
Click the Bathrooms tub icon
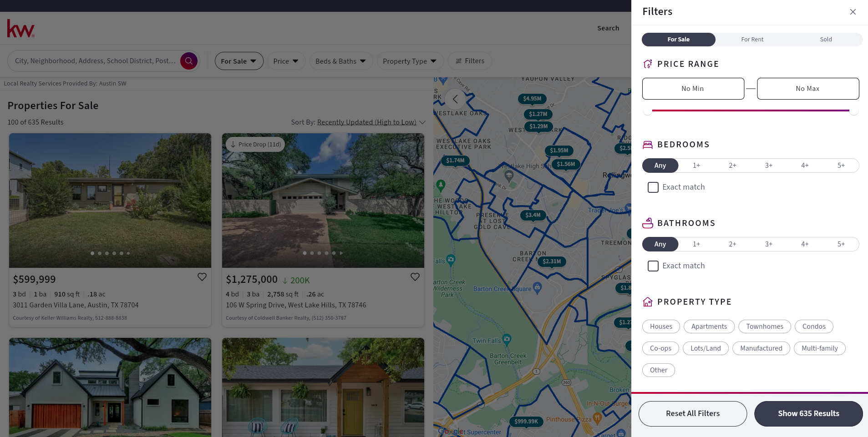pos(648,223)
